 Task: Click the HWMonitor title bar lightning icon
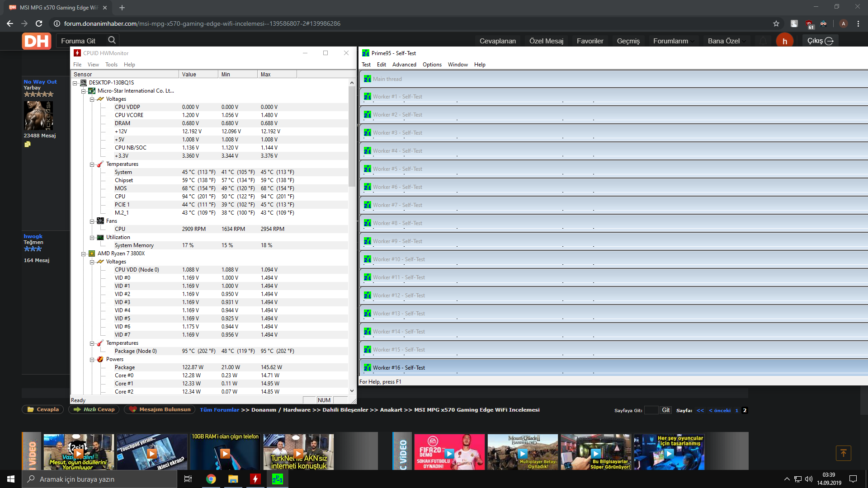tap(77, 53)
